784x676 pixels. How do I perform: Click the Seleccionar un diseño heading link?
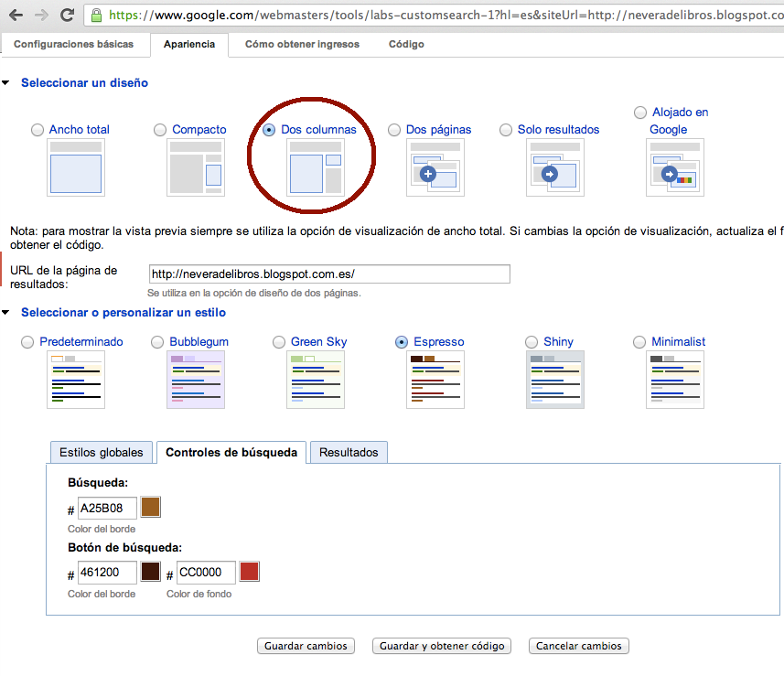[x=84, y=83]
